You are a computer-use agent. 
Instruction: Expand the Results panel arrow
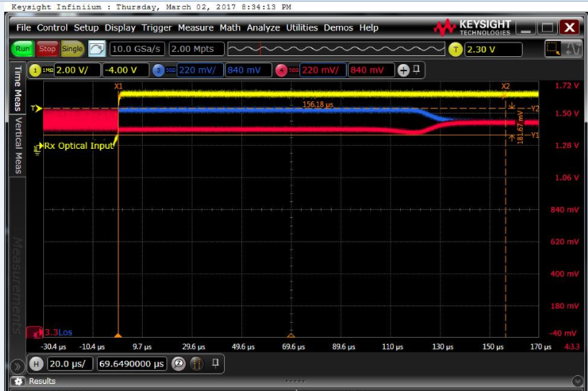click(x=578, y=381)
